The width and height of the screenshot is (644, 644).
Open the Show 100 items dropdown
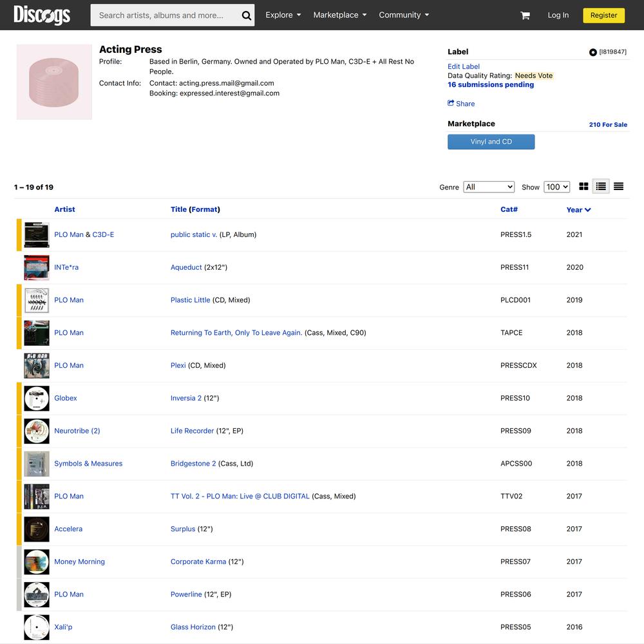click(x=557, y=187)
